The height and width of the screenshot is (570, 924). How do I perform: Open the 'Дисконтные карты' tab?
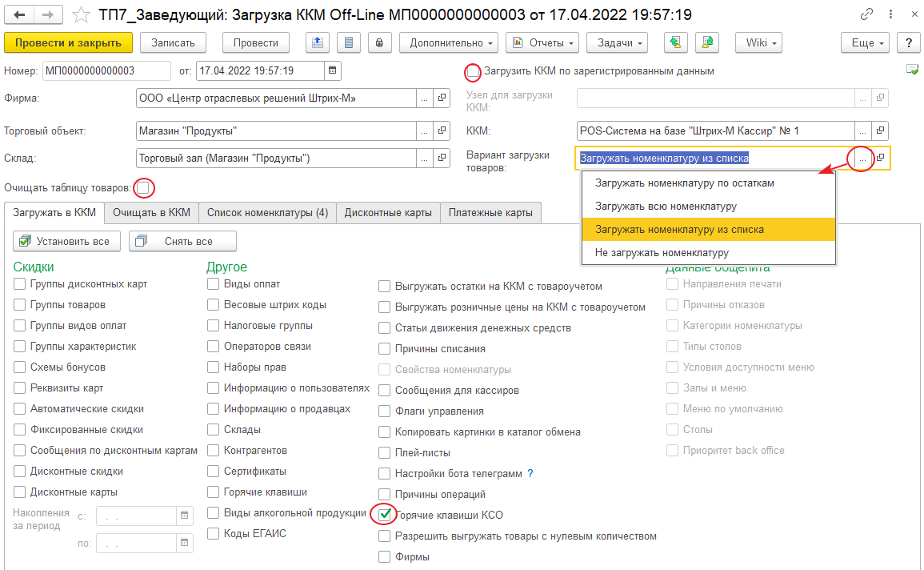(x=387, y=212)
